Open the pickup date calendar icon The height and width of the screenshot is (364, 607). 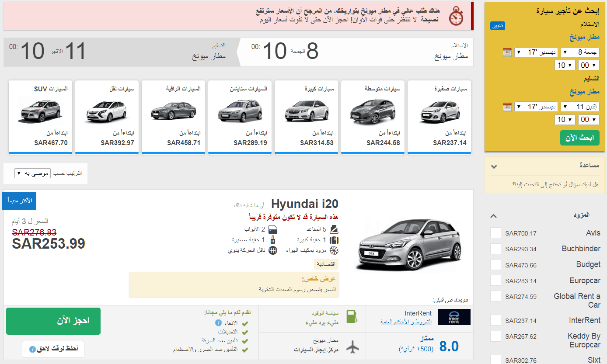[507, 52]
